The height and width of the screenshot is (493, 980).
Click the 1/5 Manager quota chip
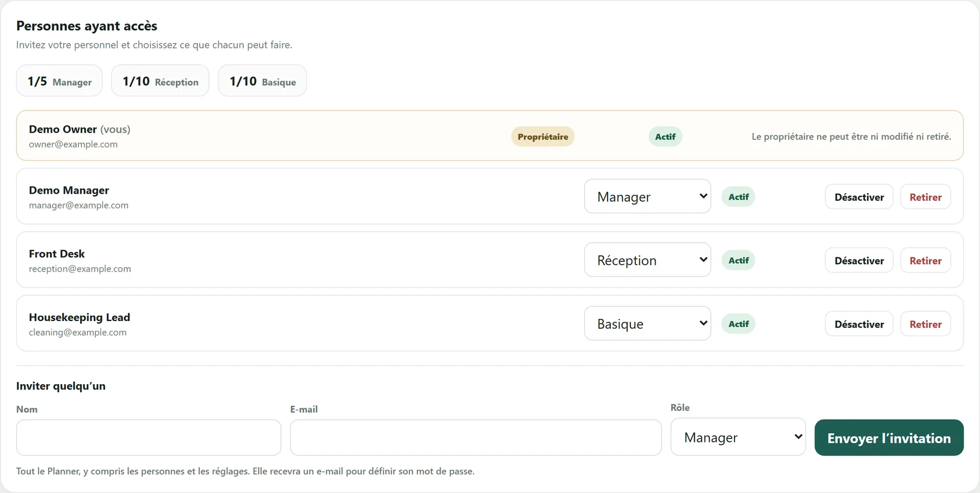(59, 81)
